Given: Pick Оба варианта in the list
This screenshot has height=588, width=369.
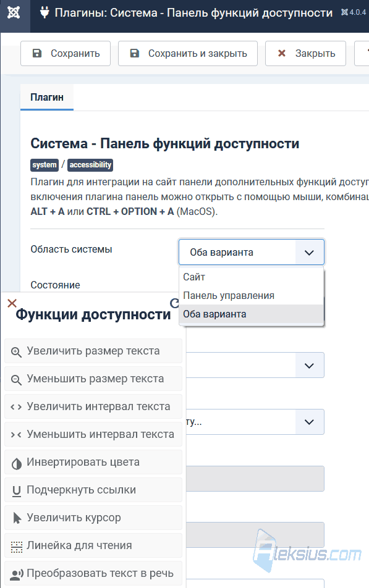Looking at the screenshot, I should click(x=252, y=314).
